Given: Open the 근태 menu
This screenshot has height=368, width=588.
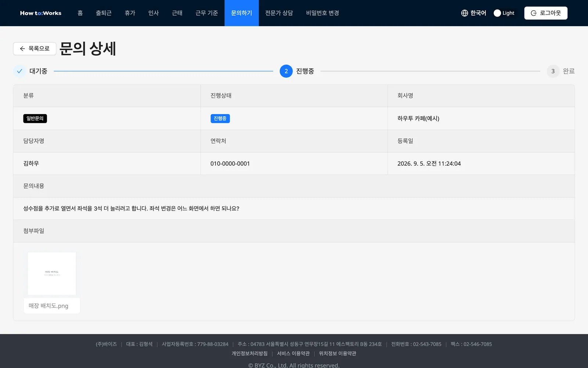Looking at the screenshot, I should point(177,13).
